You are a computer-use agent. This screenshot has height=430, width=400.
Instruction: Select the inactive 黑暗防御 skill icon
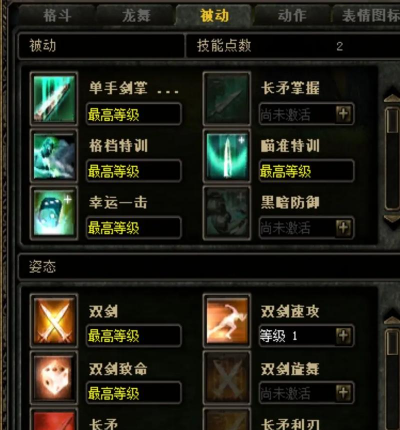point(227,213)
